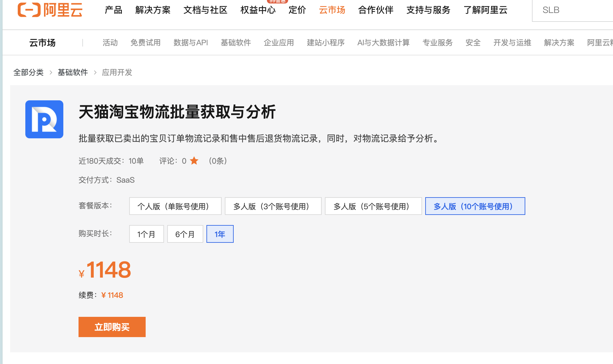Click the large ¥1148 price

click(x=105, y=270)
